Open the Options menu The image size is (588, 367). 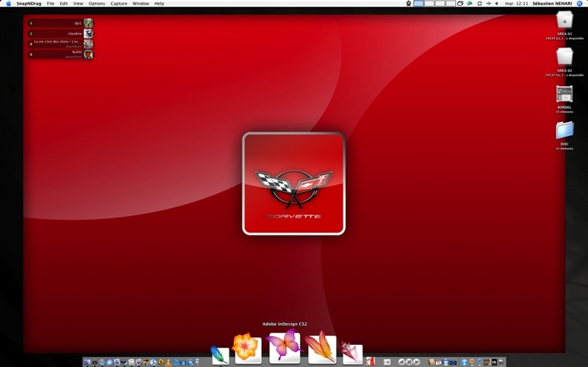click(97, 4)
